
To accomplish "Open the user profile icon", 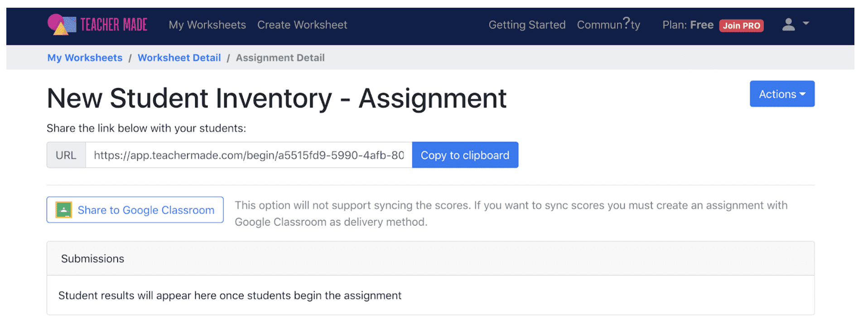I will (x=788, y=25).
